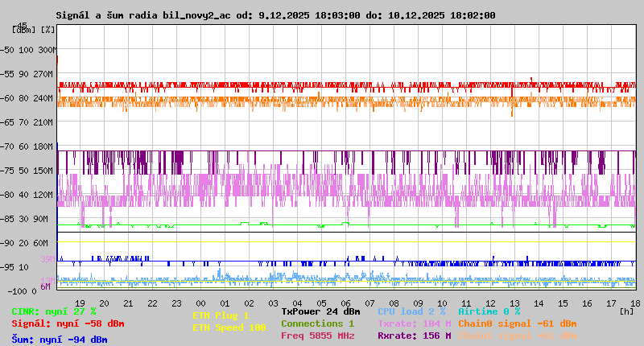
Task: Click the Airtime 0 % legend label
Action: (x=489, y=311)
